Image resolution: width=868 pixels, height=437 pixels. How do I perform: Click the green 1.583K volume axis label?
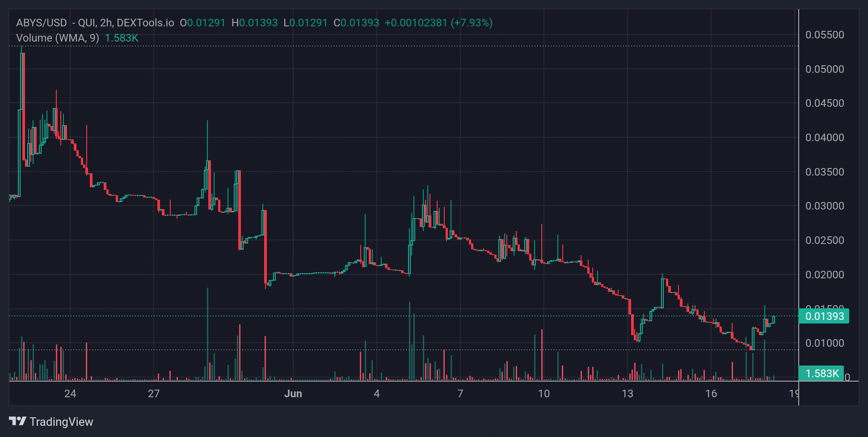click(822, 373)
